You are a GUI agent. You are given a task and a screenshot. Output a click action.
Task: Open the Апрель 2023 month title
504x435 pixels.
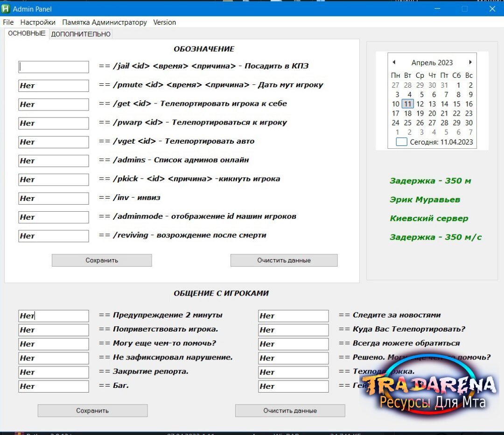pos(432,62)
